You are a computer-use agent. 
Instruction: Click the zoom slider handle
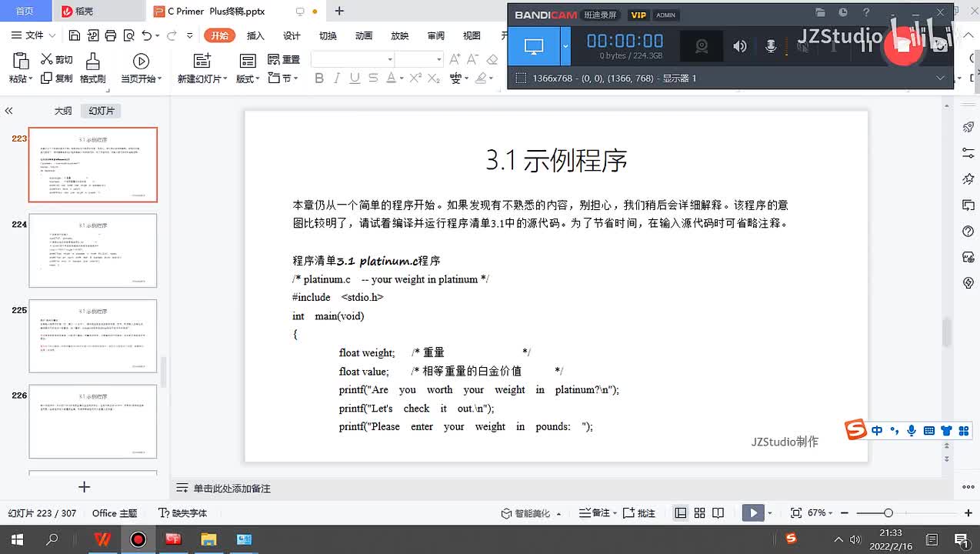point(888,513)
